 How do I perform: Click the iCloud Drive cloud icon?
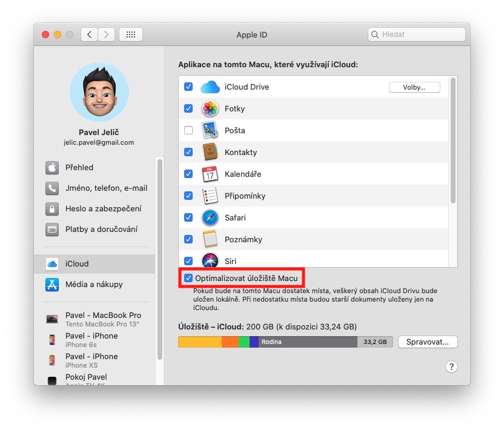click(210, 87)
